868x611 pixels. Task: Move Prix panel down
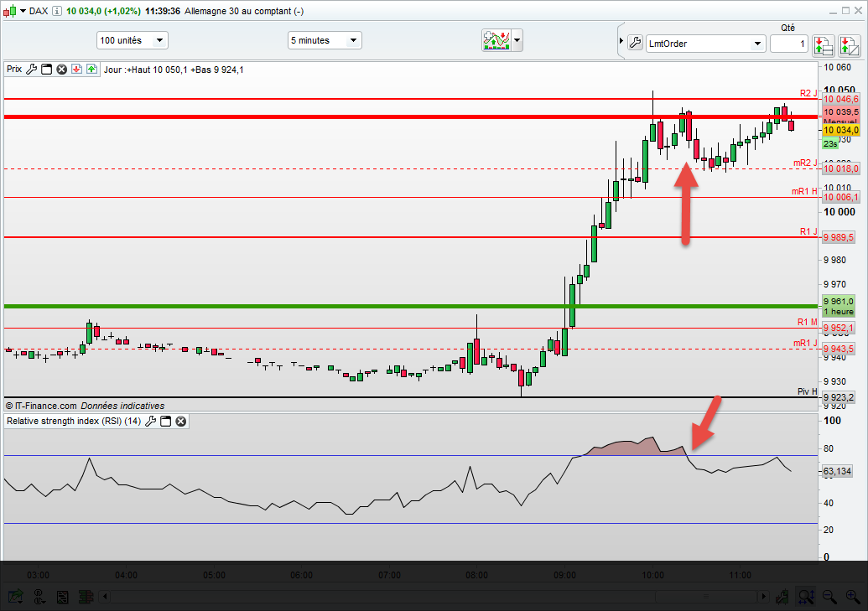coord(77,70)
